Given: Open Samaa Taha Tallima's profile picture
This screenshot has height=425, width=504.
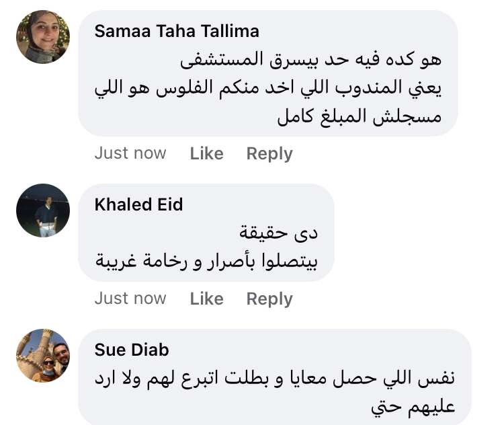Looking at the screenshot, I should pos(43,37).
